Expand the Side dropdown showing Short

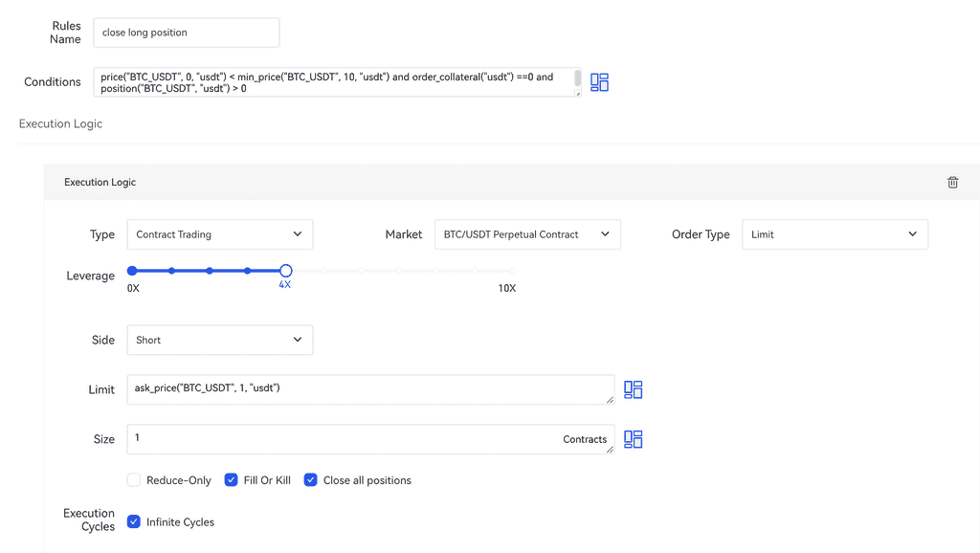(219, 340)
